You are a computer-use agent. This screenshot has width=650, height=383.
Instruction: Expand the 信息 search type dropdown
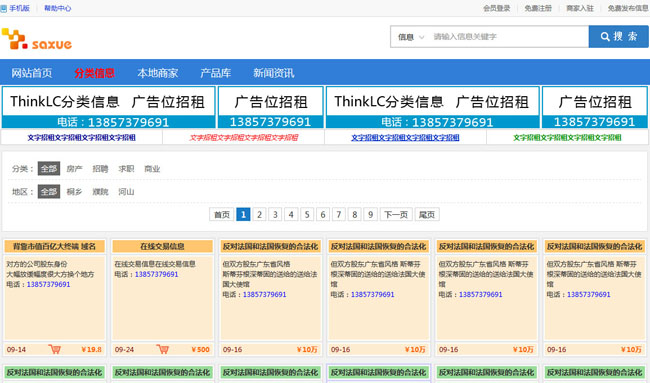tap(411, 37)
